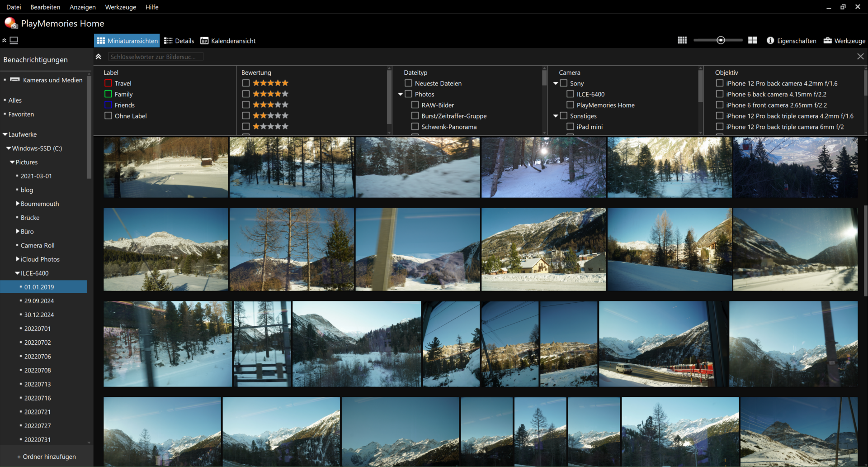Open the Hilfe menu
The image size is (868, 467).
click(x=152, y=7)
